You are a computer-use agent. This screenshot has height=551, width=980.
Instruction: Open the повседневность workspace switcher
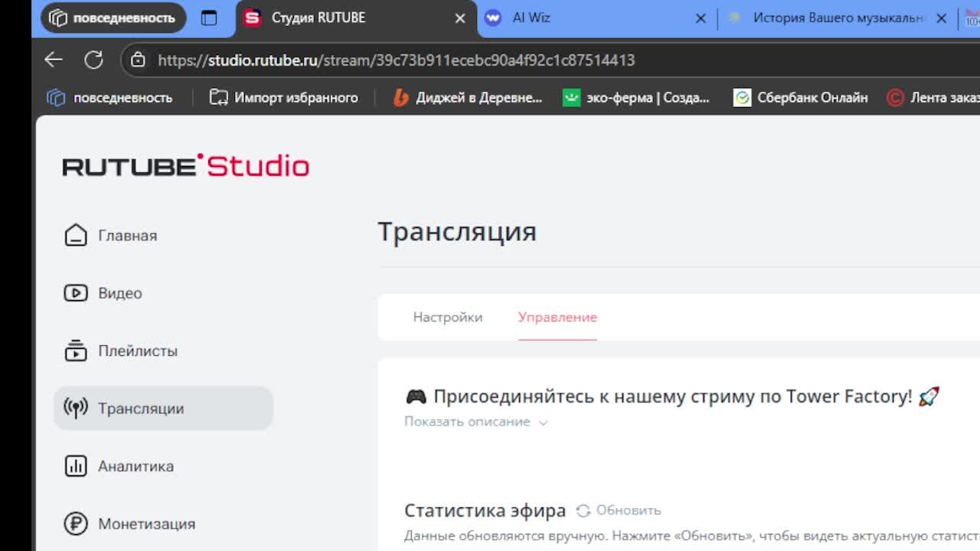[113, 18]
